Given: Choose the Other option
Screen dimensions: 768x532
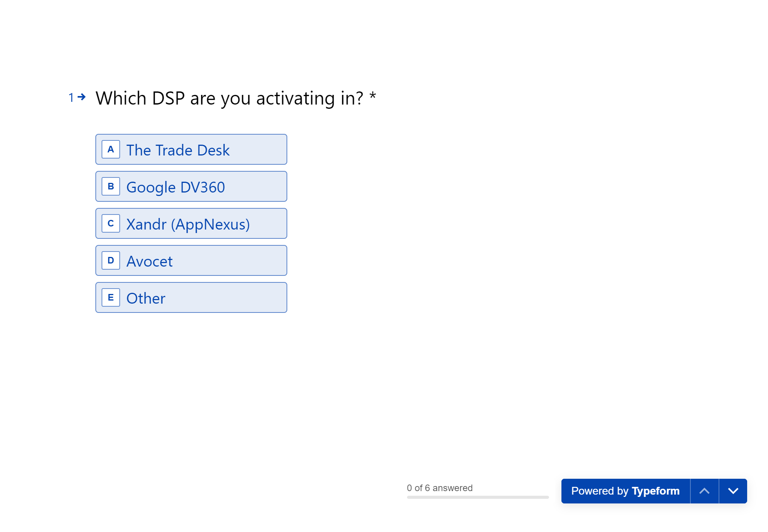Looking at the screenshot, I should pyautogui.click(x=191, y=297).
